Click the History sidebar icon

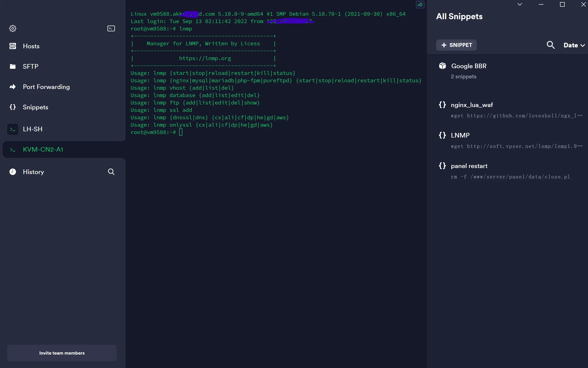coord(12,172)
